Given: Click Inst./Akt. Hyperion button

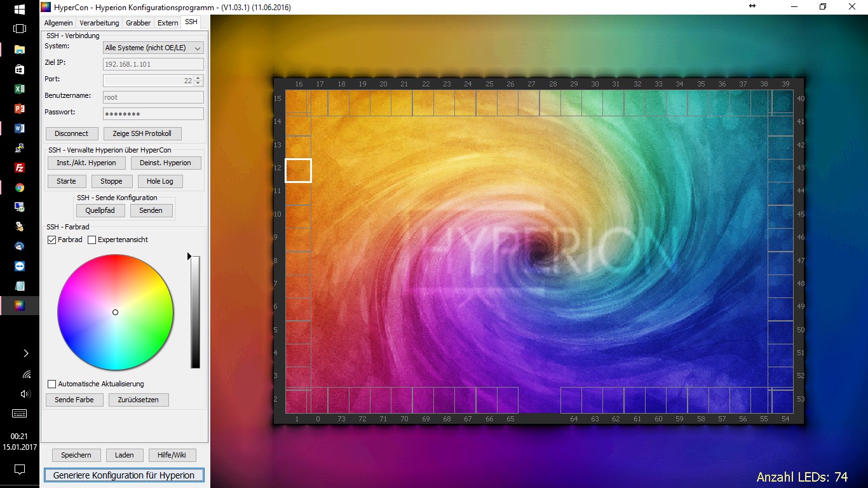Looking at the screenshot, I should [x=86, y=163].
